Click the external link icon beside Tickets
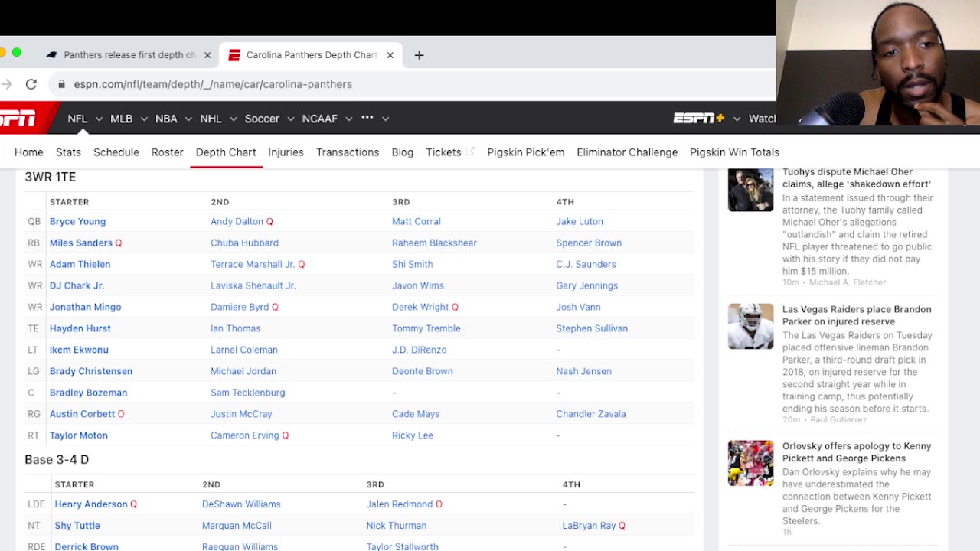This screenshot has width=980, height=551. click(470, 152)
